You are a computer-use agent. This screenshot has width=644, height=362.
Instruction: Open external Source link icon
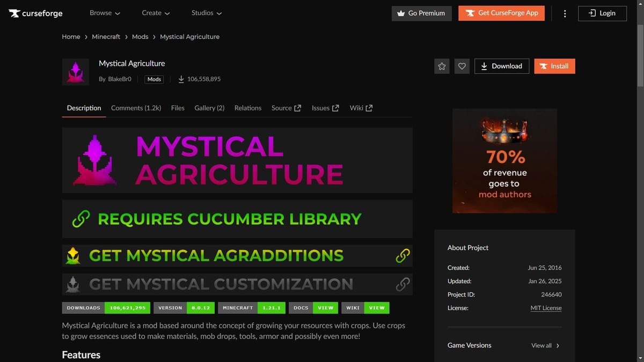298,107
